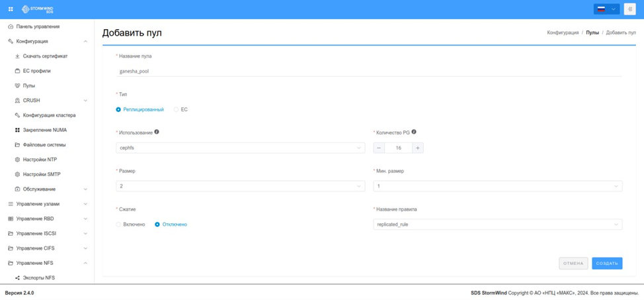Click the info icon next to Использование

point(157,132)
